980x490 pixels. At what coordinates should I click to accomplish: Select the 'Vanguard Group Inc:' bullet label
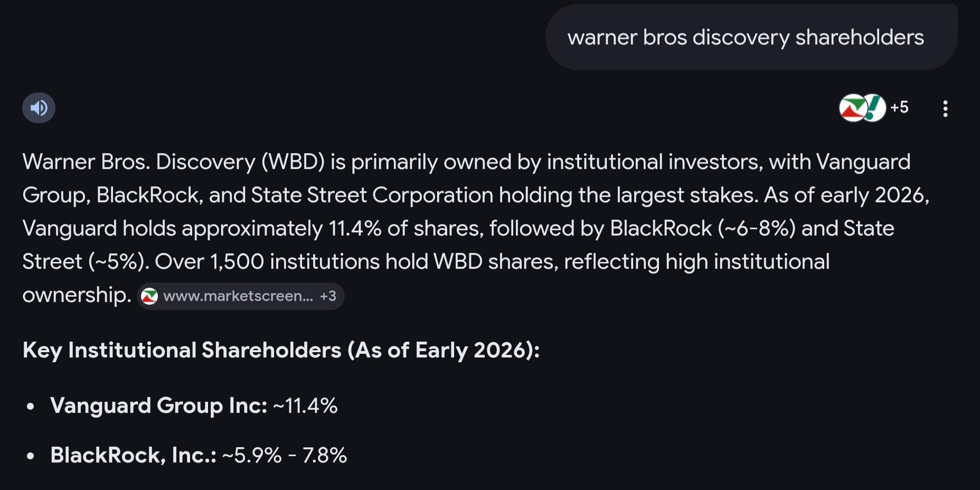pyautogui.click(x=158, y=406)
